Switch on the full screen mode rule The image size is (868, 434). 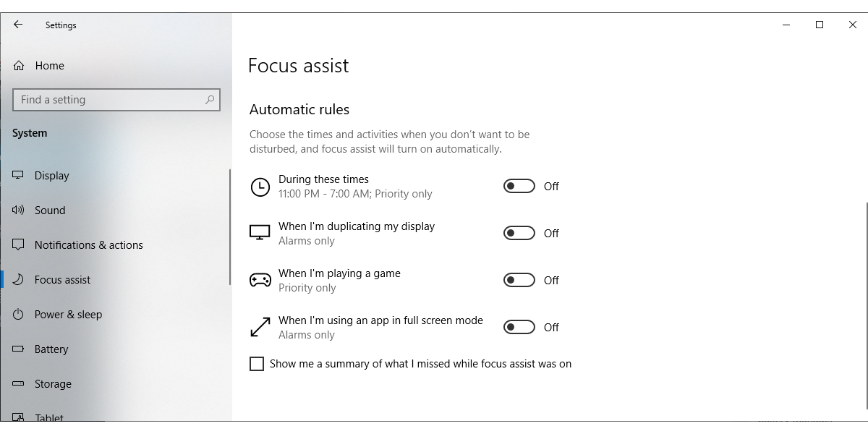pos(519,328)
